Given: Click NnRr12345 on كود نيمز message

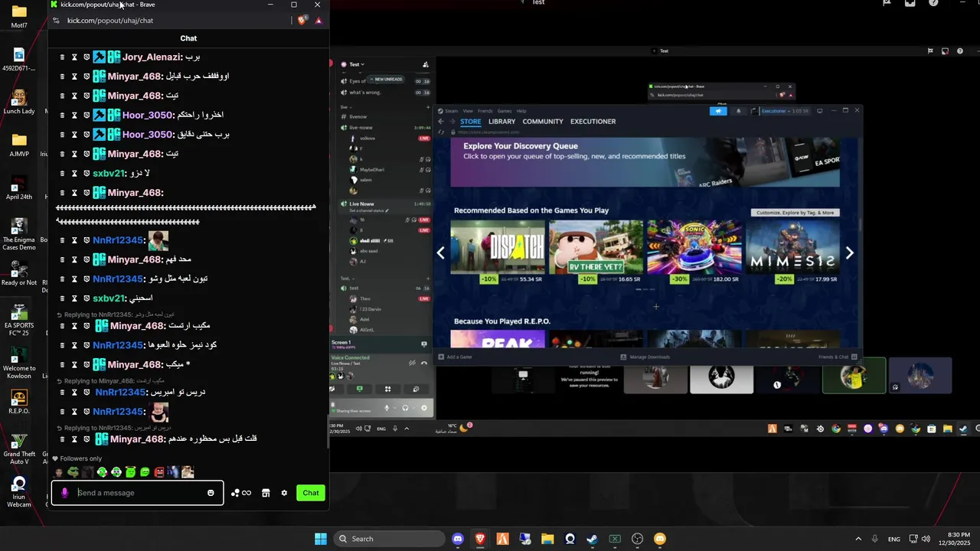Looking at the screenshot, I should [x=118, y=345].
